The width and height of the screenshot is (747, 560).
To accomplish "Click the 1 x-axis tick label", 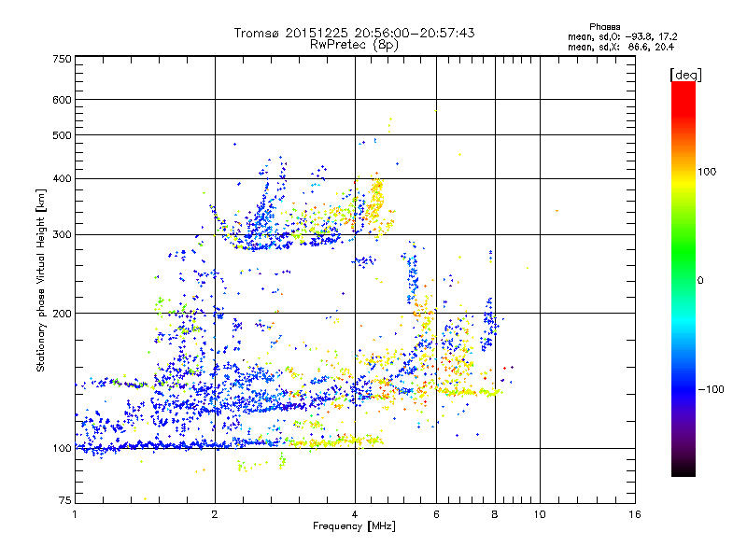I will click(75, 514).
